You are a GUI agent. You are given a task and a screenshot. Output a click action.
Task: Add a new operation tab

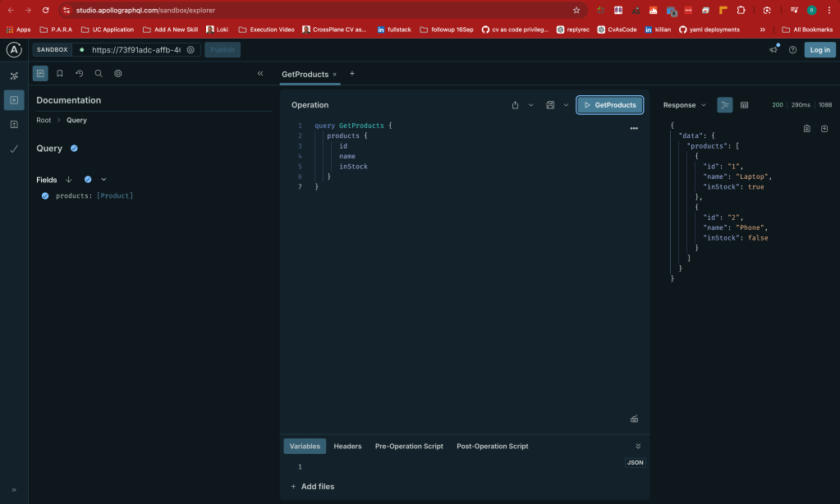[352, 73]
